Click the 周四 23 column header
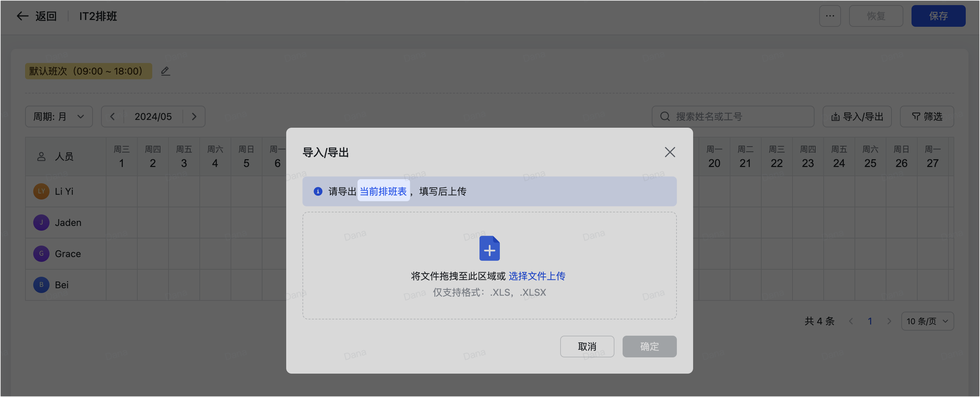980x397 pixels. [807, 156]
